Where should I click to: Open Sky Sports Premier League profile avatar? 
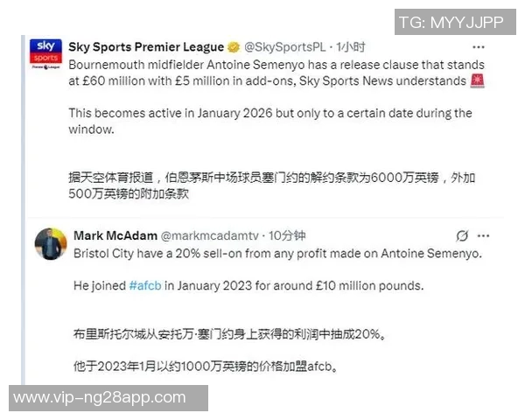pyautogui.click(x=45, y=54)
